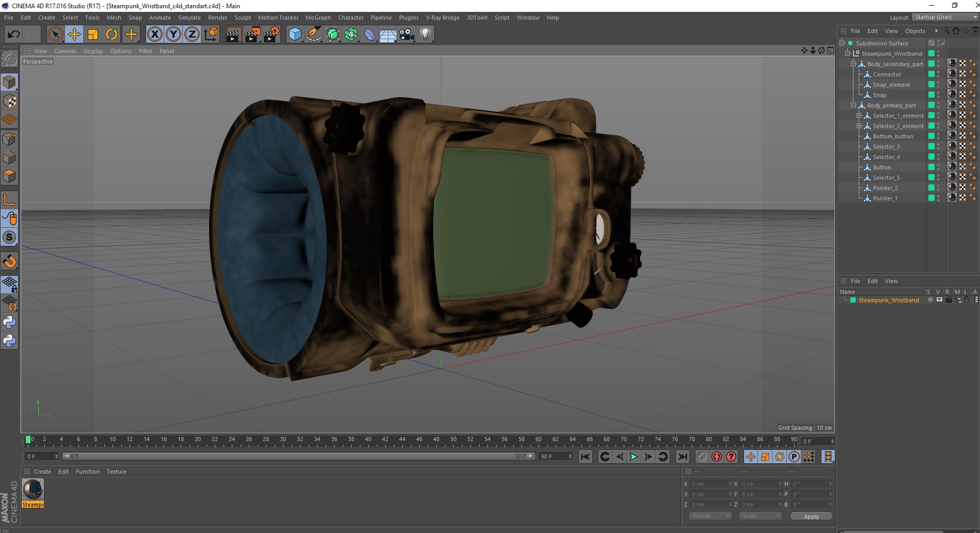
Task: Click the green layer color of Button object
Action: [931, 167]
